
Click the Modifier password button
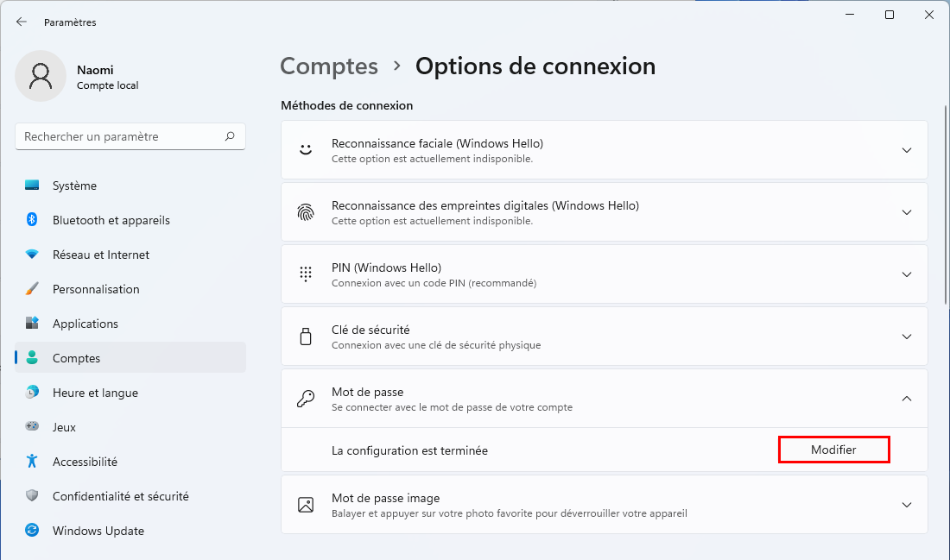833,450
